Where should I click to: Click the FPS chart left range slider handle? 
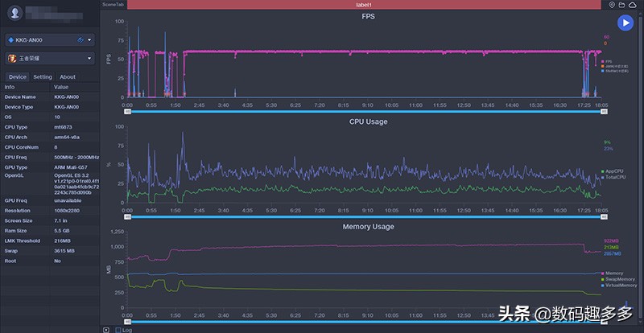pos(128,111)
